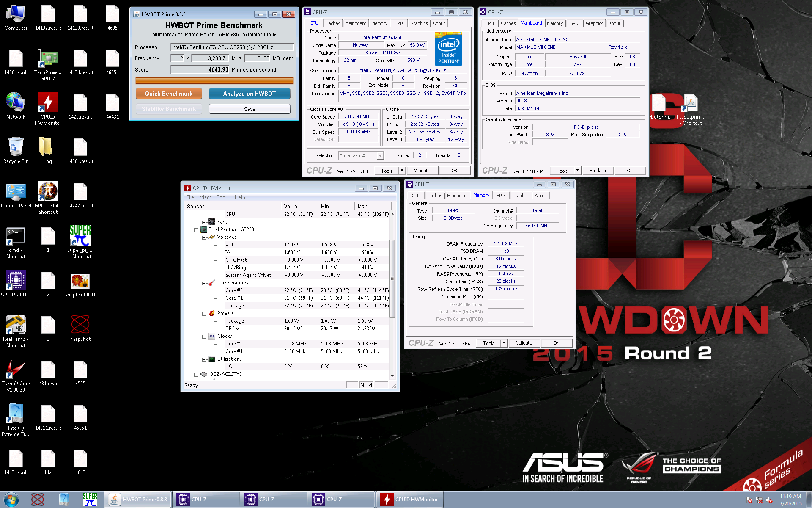Collapse the Utilizations node in HWMonitor
The width and height of the screenshot is (812, 508).
204,359
